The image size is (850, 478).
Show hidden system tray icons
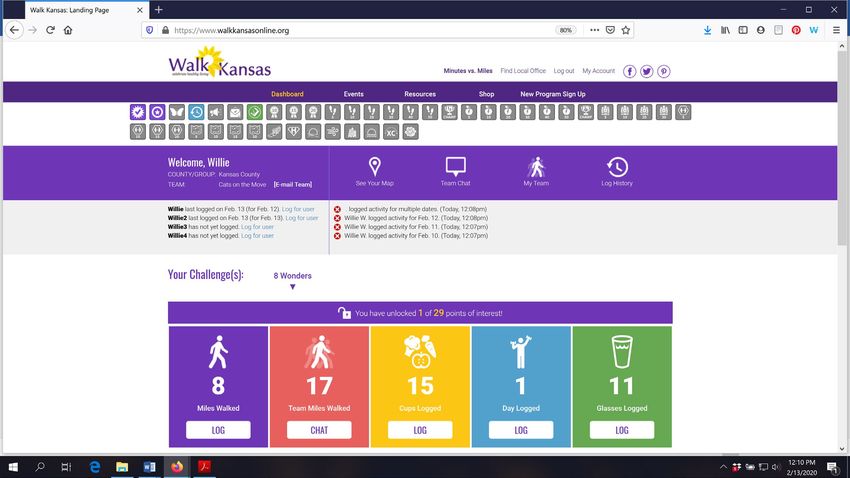click(x=723, y=467)
